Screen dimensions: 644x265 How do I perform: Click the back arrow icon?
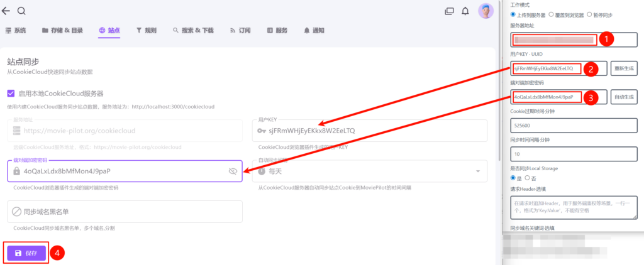6,11
